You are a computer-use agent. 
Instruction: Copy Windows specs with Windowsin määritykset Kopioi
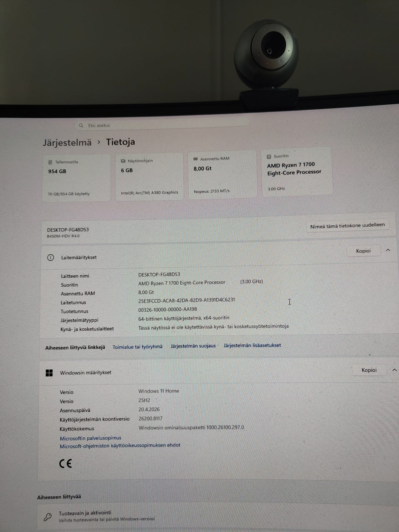tap(369, 370)
